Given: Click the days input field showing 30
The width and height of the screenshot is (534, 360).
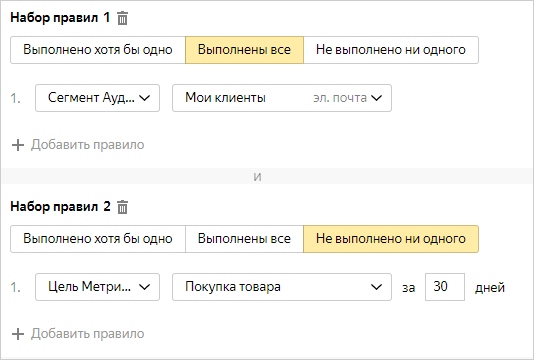Looking at the screenshot, I should pos(445,287).
